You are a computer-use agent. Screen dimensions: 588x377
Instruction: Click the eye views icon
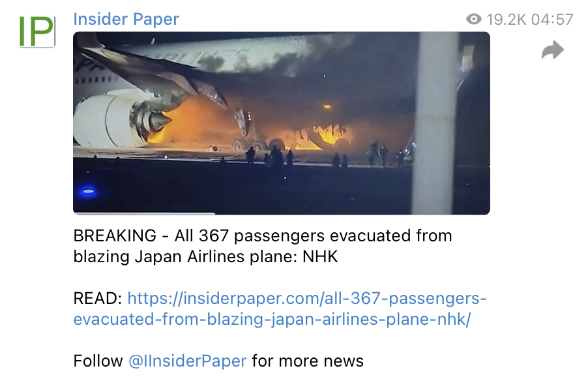(x=474, y=19)
